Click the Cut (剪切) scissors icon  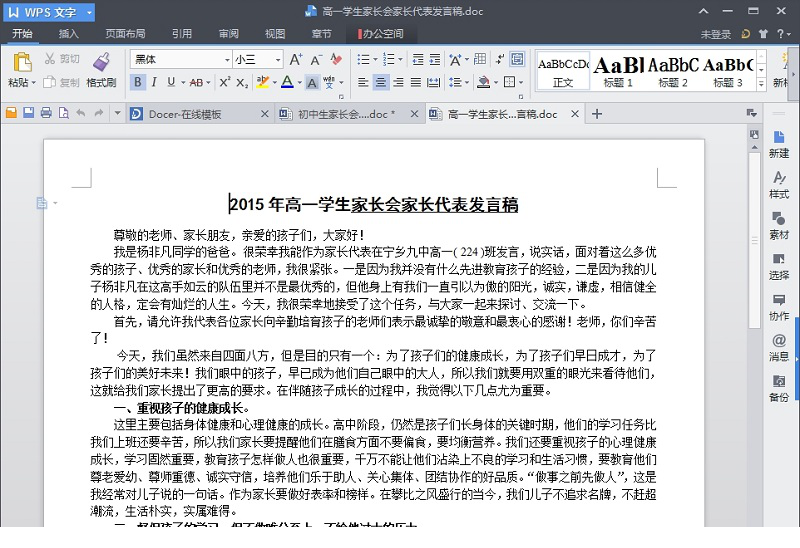(49, 58)
